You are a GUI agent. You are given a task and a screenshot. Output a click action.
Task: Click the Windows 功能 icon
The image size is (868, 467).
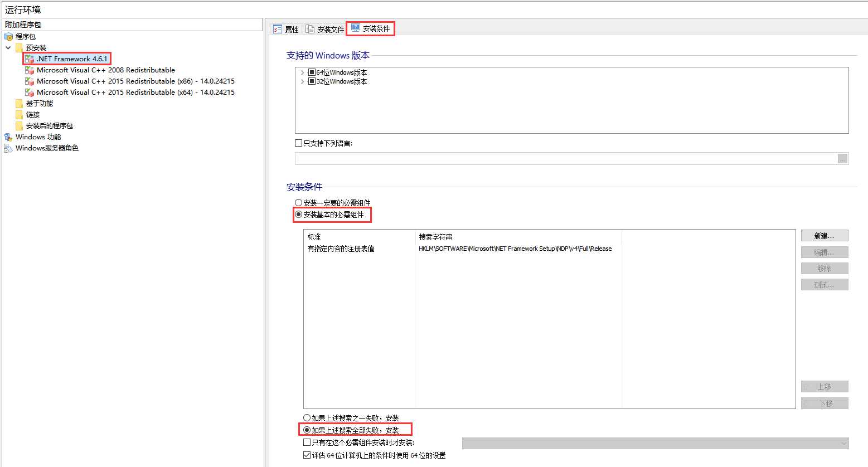(x=8, y=137)
